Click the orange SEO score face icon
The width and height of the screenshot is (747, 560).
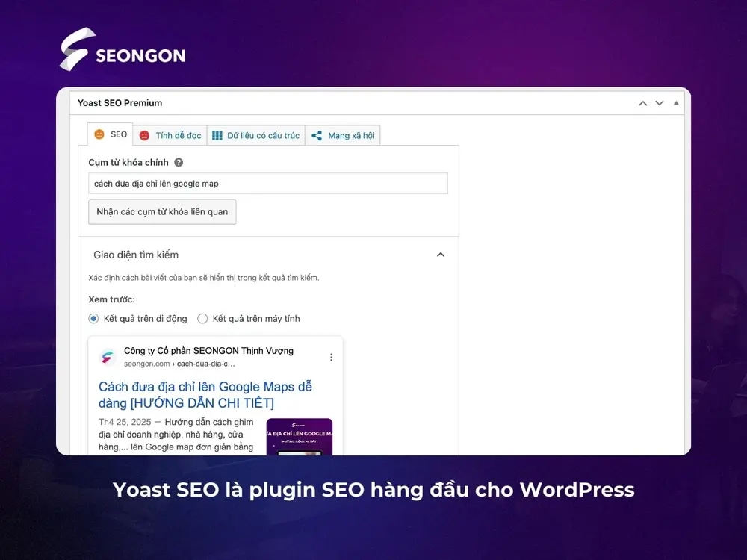[99, 134]
